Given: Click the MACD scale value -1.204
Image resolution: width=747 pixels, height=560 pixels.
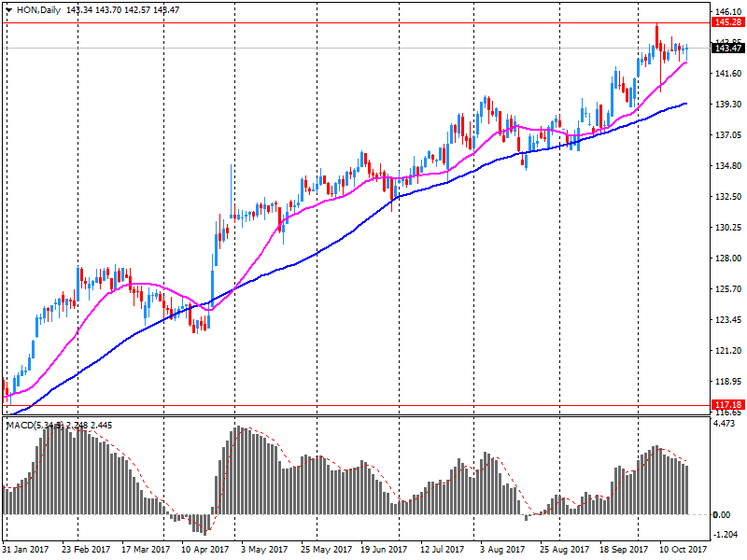Looking at the screenshot, I should (725, 535).
